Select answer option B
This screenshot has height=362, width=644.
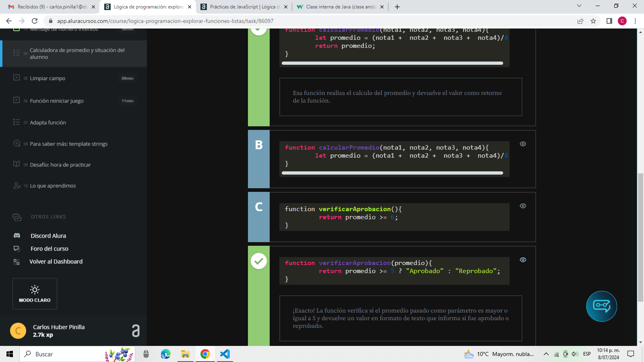[259, 159]
